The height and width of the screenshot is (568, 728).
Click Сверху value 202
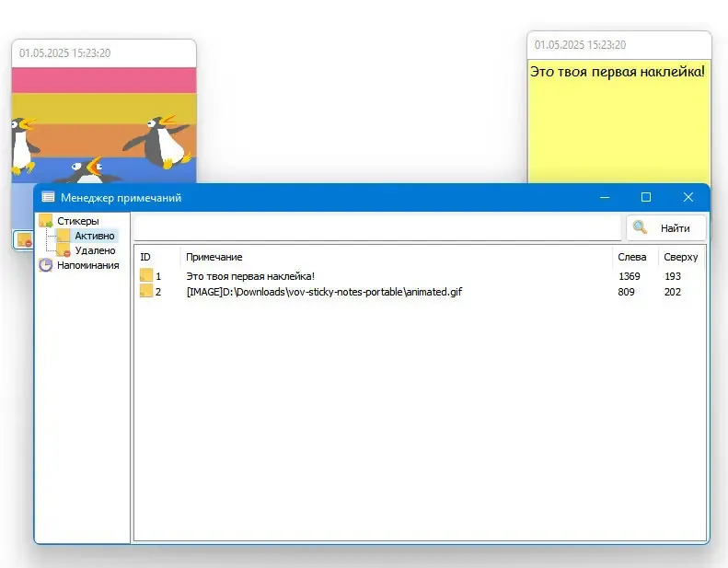click(672, 292)
